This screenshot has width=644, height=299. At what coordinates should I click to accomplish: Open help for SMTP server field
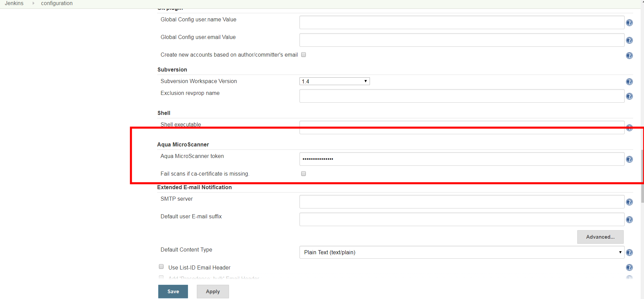629,202
